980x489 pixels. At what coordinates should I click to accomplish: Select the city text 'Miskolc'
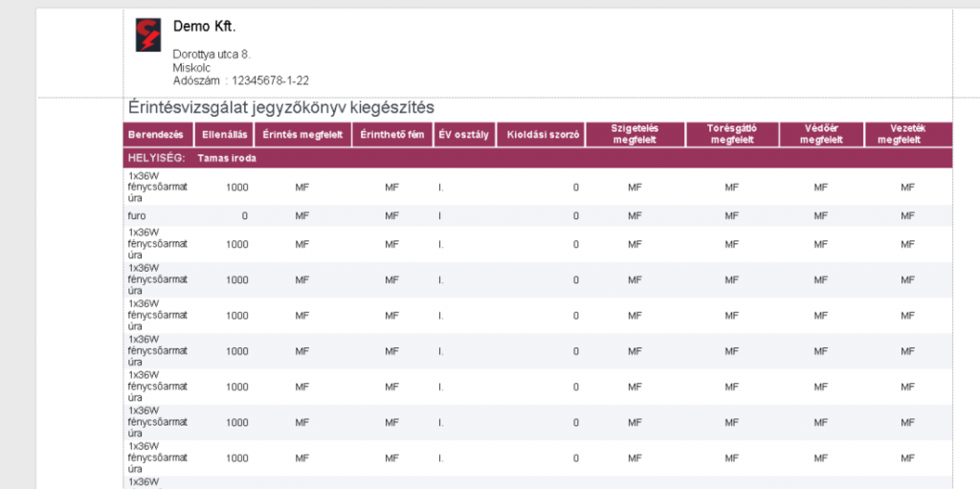[191, 68]
